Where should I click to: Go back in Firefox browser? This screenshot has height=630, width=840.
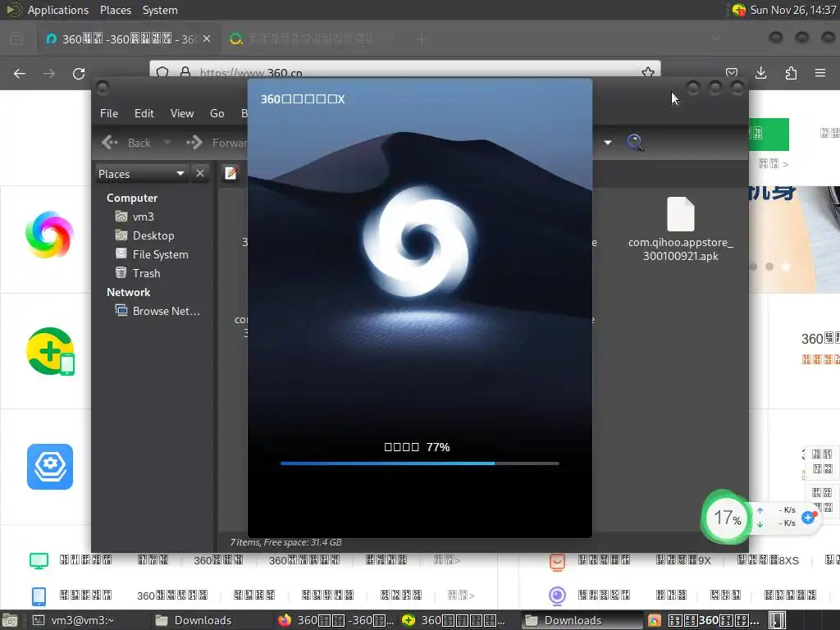[20, 73]
